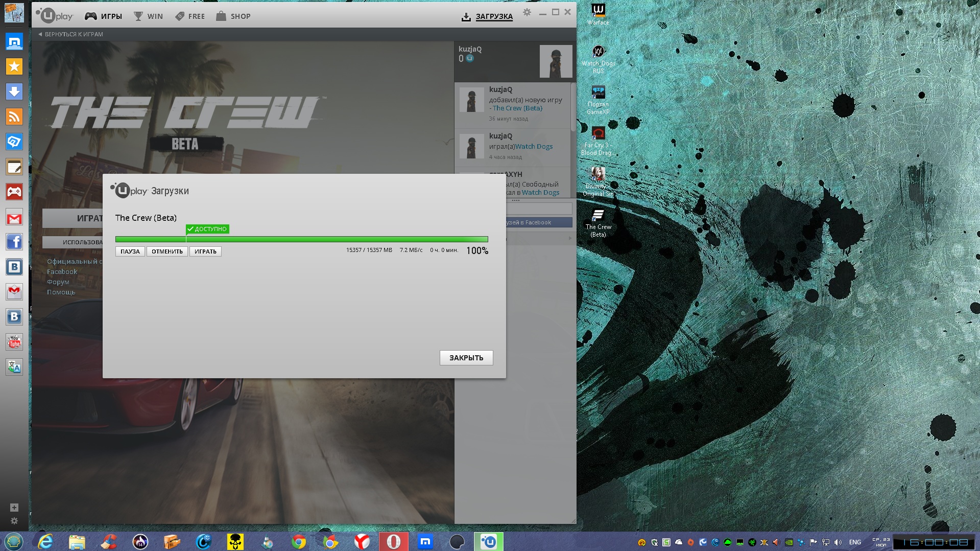This screenshot has height=551, width=980.
Task: Open the Downloads arrow sidebar icon
Action: coord(14,91)
